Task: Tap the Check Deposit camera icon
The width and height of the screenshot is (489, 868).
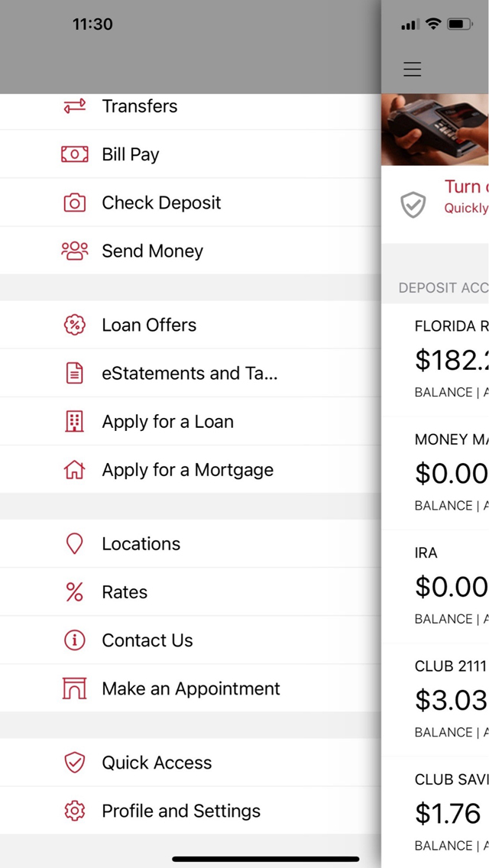Action: coord(75,202)
